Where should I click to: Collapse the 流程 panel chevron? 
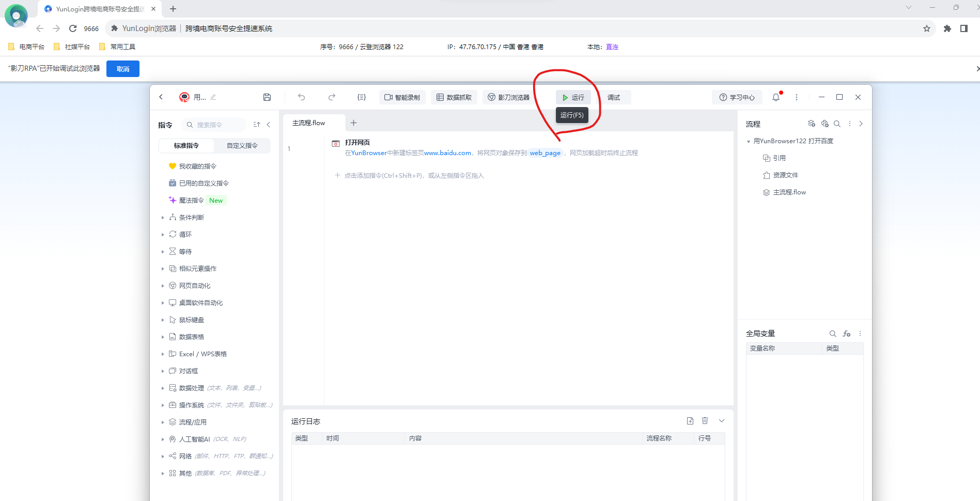point(861,124)
